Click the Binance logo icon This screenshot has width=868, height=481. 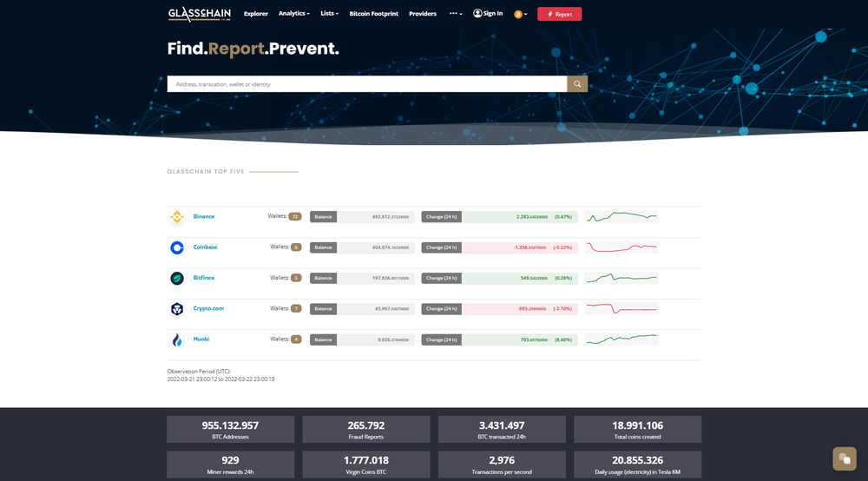click(x=177, y=217)
